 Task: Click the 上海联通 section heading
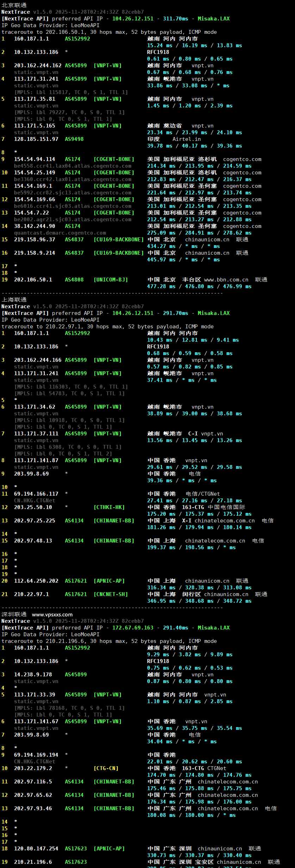[14, 300]
